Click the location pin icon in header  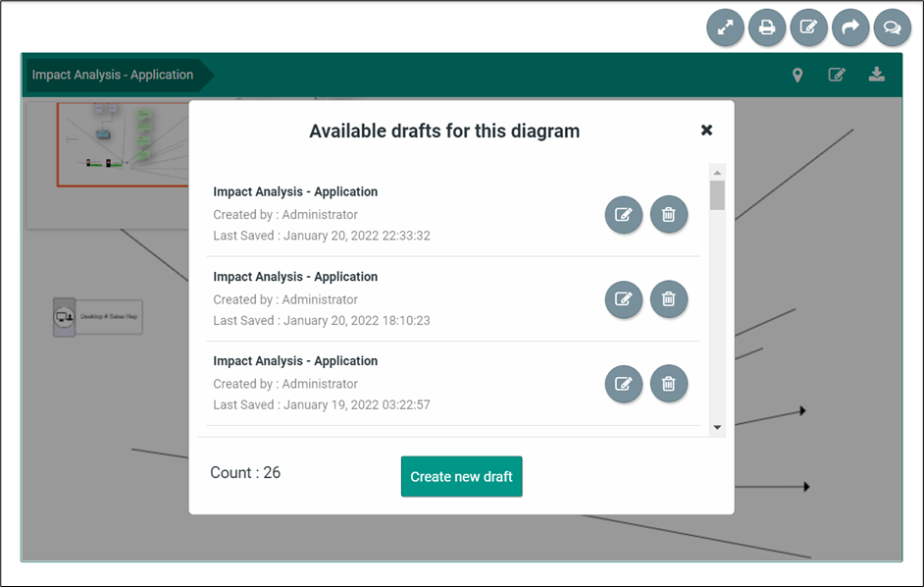point(797,75)
